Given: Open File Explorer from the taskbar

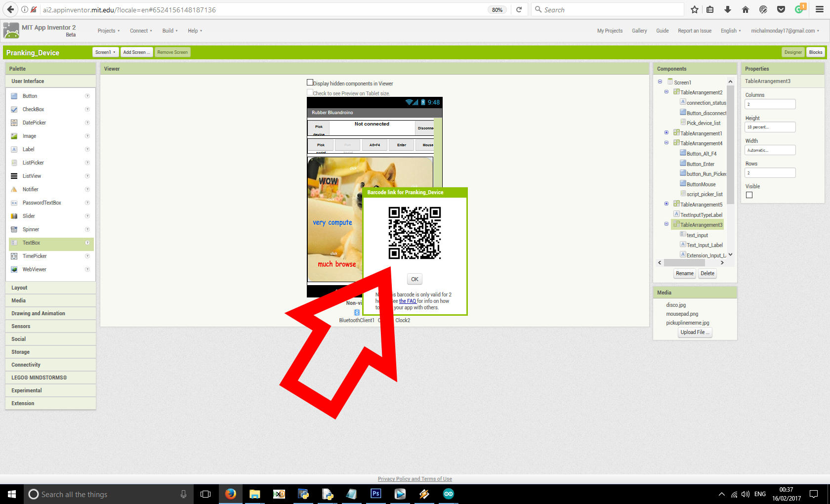Looking at the screenshot, I should 254,494.
